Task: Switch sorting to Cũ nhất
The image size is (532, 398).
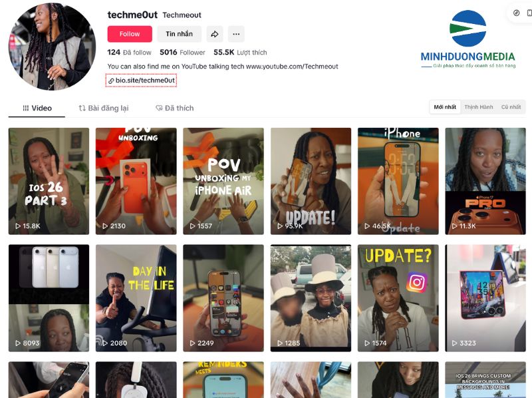Action: point(511,107)
